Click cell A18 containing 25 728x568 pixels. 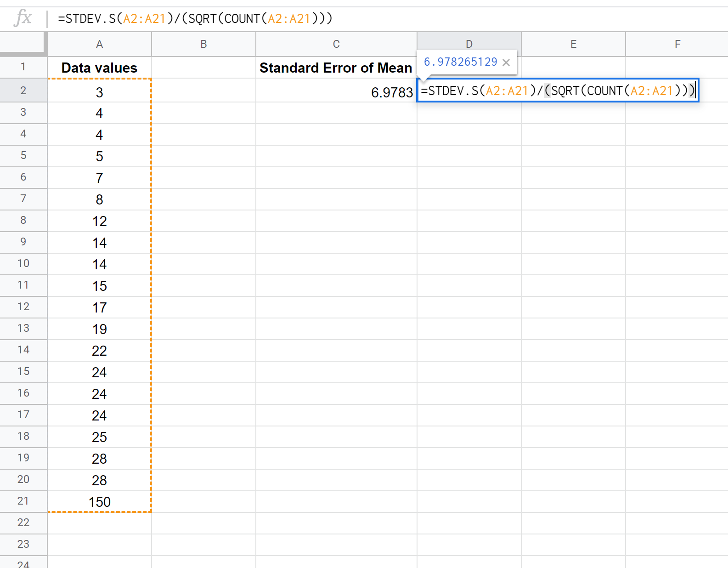tap(100, 437)
